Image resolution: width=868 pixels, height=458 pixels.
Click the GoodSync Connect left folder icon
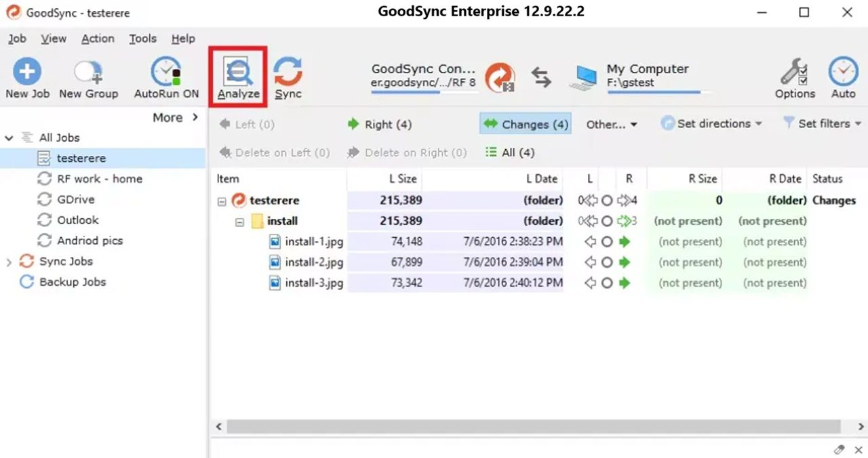pos(500,77)
